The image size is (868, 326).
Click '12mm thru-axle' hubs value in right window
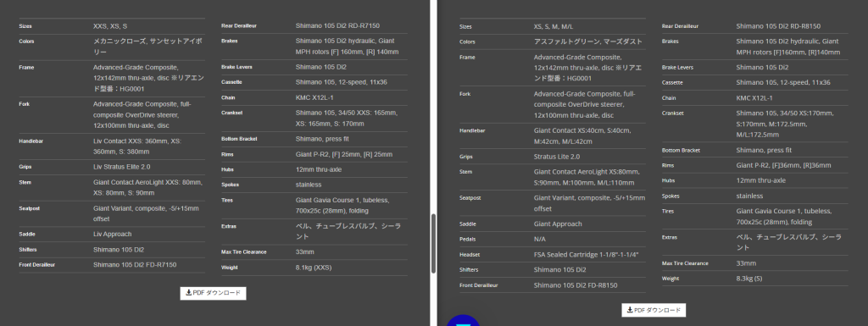coord(760,180)
